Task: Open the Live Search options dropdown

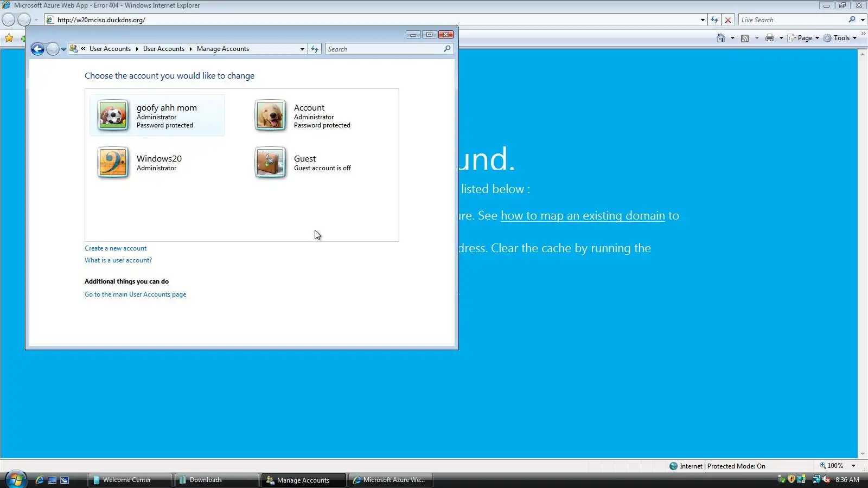Action: click(x=863, y=20)
